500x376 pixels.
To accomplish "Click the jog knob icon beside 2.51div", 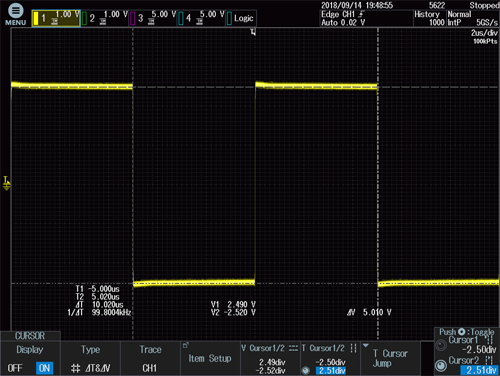I will click(x=305, y=370).
